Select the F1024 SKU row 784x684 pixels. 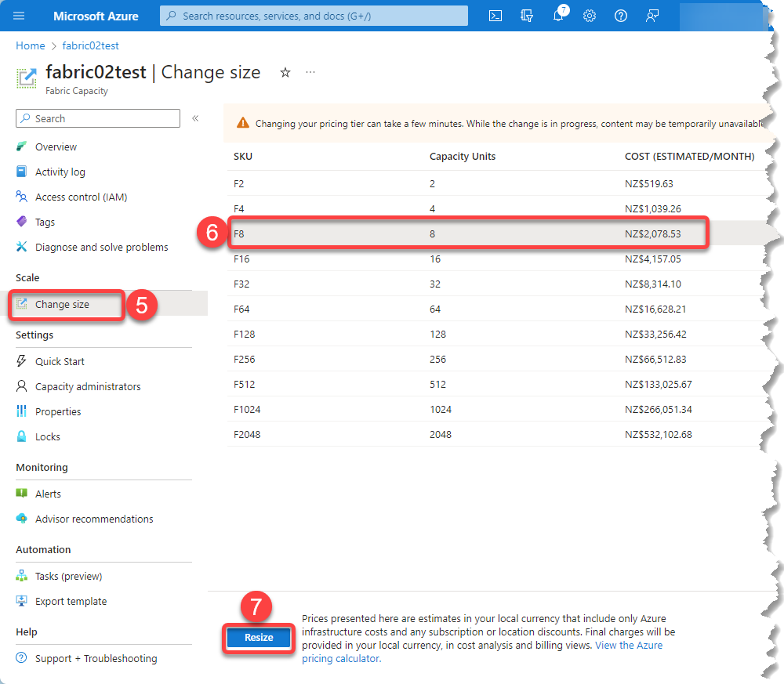coord(496,409)
